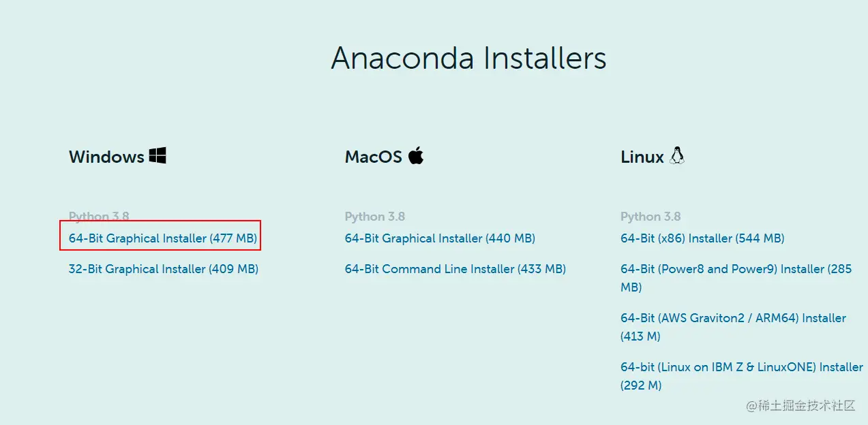The height and width of the screenshot is (425, 868).
Task: Click the Windows section heading text
Action: (x=106, y=157)
